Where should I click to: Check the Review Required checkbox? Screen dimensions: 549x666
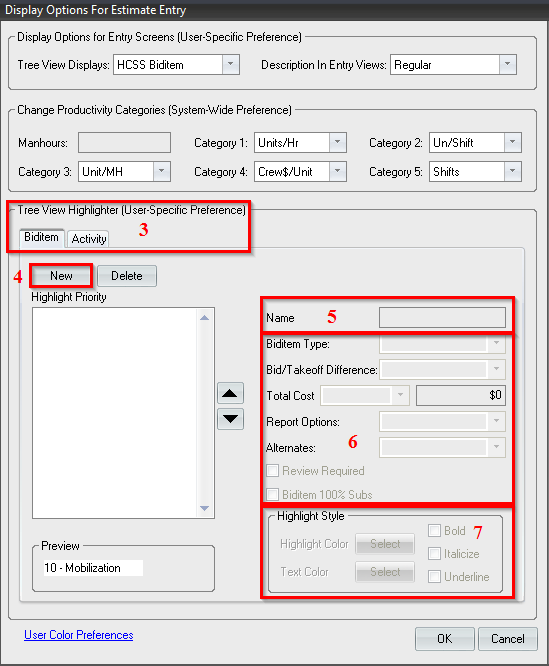(x=273, y=471)
